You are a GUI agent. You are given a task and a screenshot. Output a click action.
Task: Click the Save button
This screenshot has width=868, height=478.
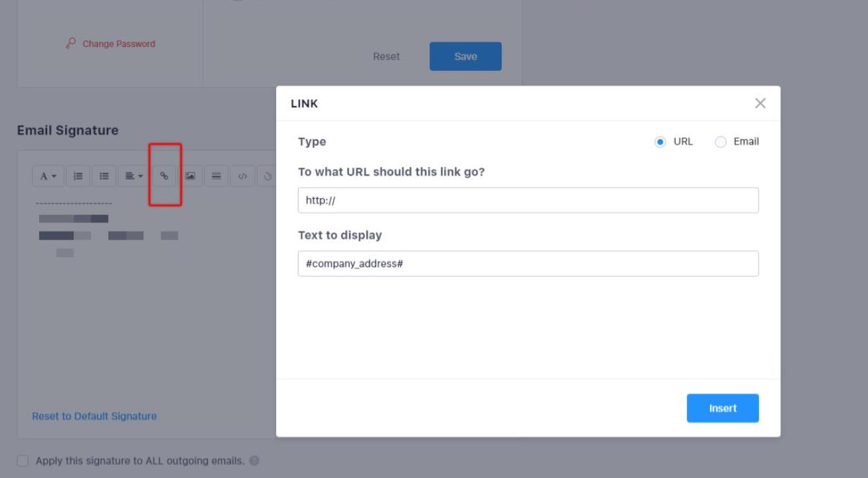coord(465,56)
